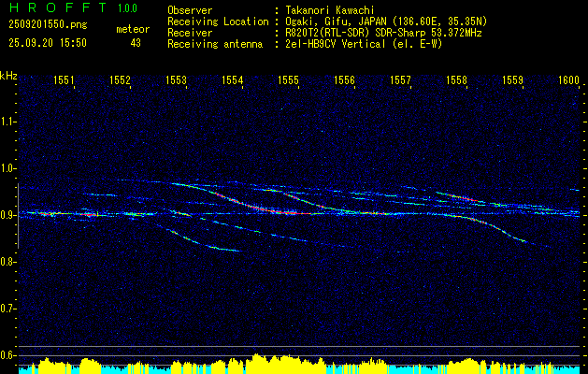Screen dimensions: 588x374
Task: Click the 1553 time axis marker
Action: pyautogui.click(x=176, y=79)
